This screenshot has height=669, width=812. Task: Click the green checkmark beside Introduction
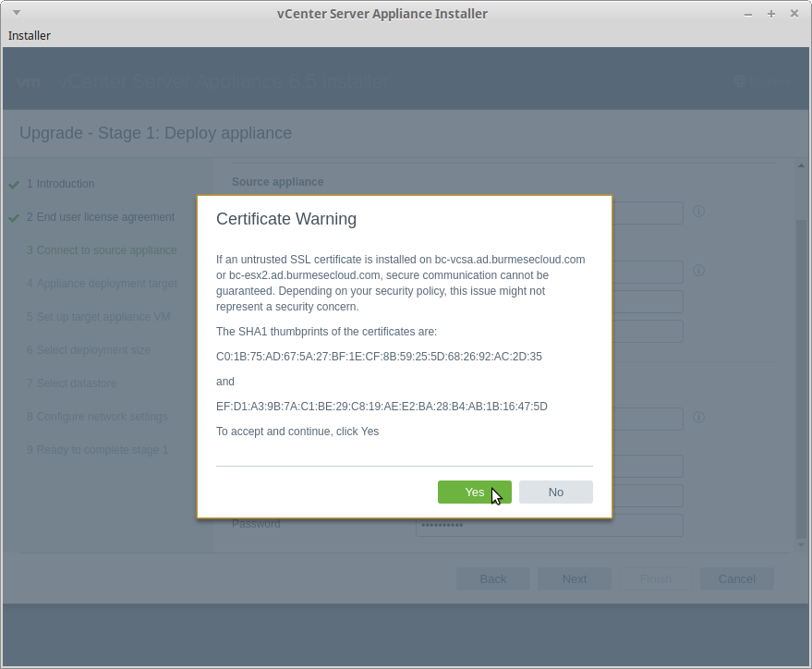tap(14, 185)
